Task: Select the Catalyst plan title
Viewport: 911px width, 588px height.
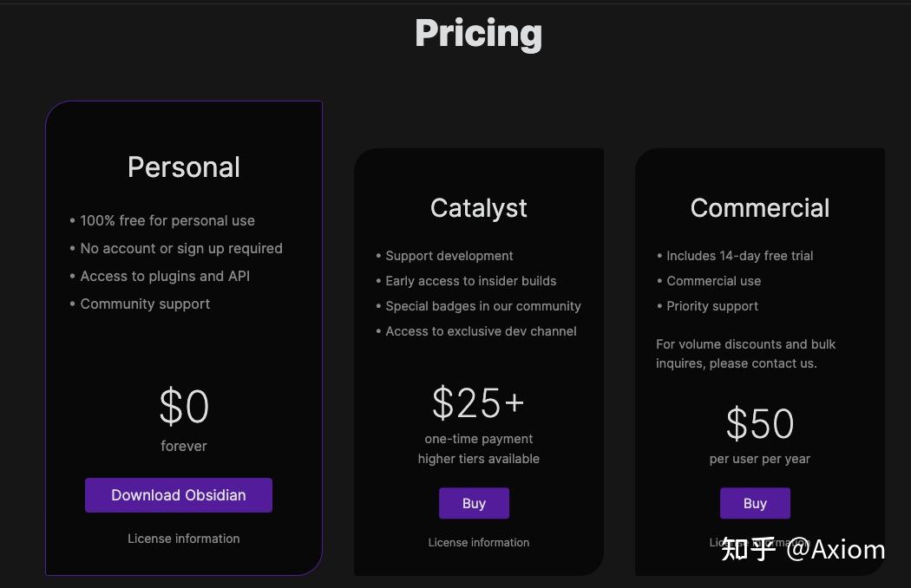Action: (x=479, y=208)
